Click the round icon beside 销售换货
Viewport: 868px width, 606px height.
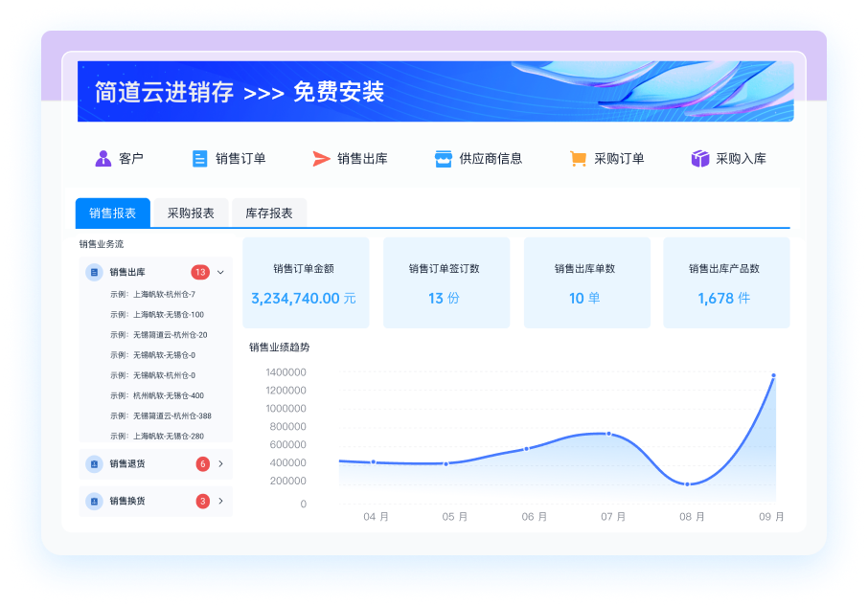coord(94,501)
